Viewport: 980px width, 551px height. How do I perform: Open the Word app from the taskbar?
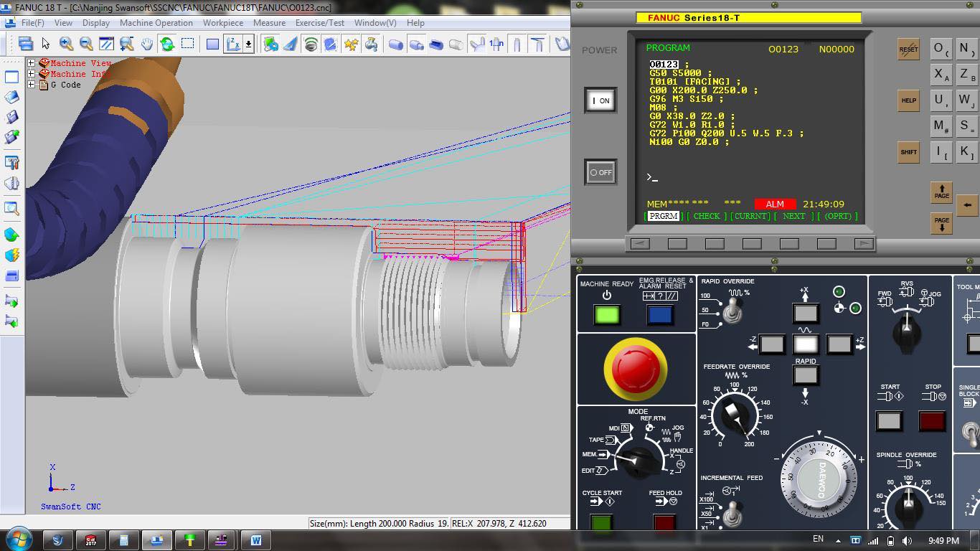click(x=256, y=540)
